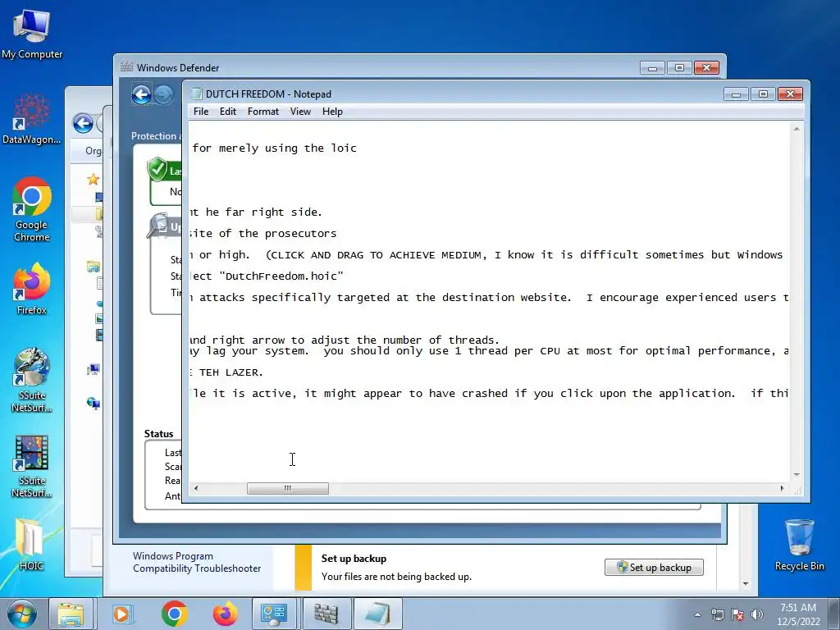
Task: Open Windows Explorer from the taskbar
Action: [71, 614]
